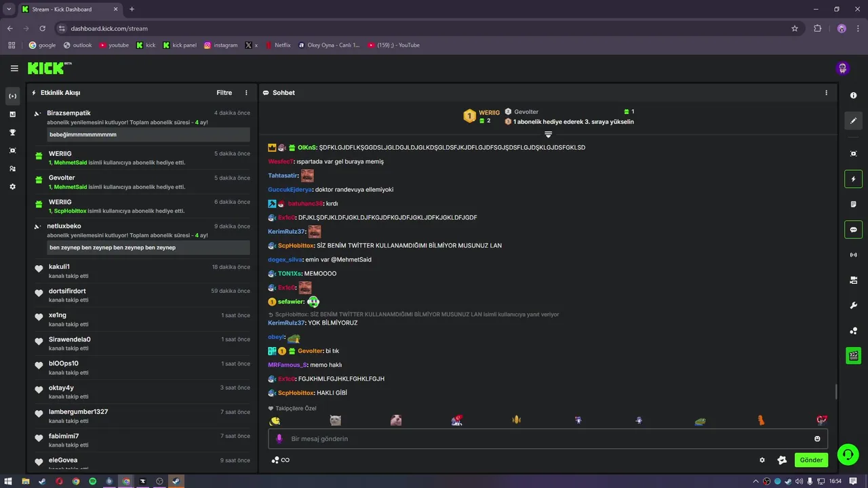Click the screen capture icon in right sidebar
The height and width of the screenshot is (488, 868).
pos(854,154)
